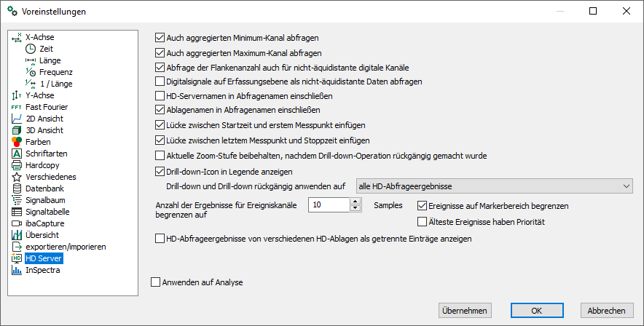Click the 3D Ansicht cube icon
The width and height of the screenshot is (644, 326).
[17, 130]
